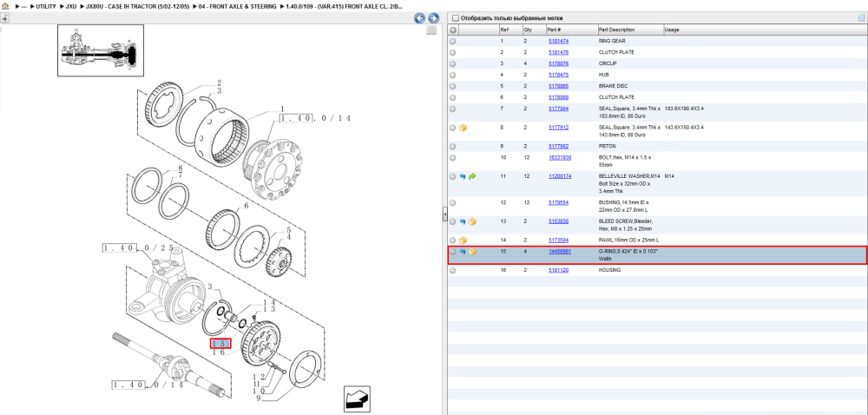Click the add-all plus icon in the table header
This screenshot has height=415, width=868.
452,30
